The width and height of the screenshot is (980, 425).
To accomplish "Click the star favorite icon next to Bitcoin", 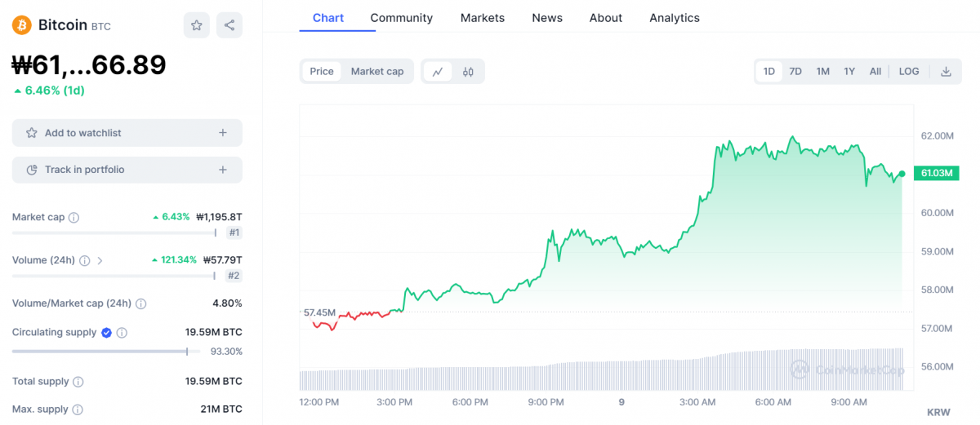I will tap(197, 25).
